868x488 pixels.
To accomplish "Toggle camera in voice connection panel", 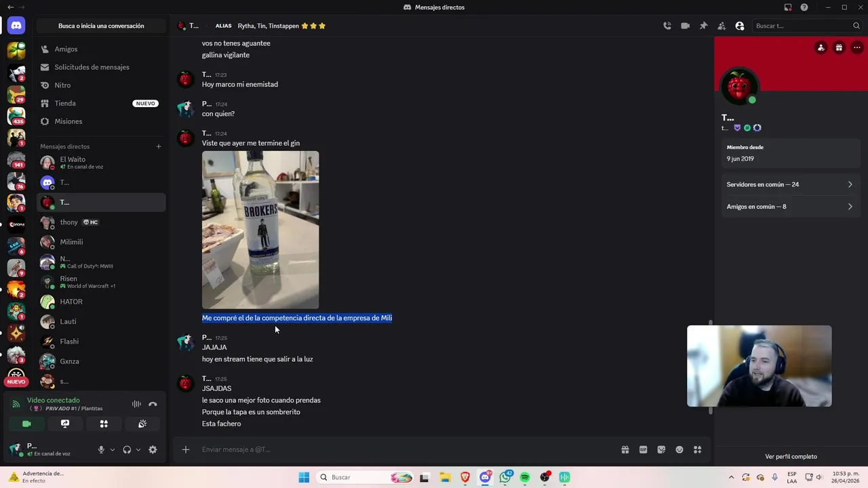I will (26, 424).
